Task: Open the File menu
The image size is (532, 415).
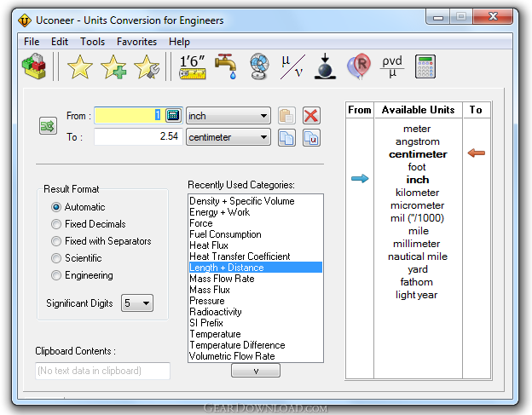Action: click(x=32, y=42)
